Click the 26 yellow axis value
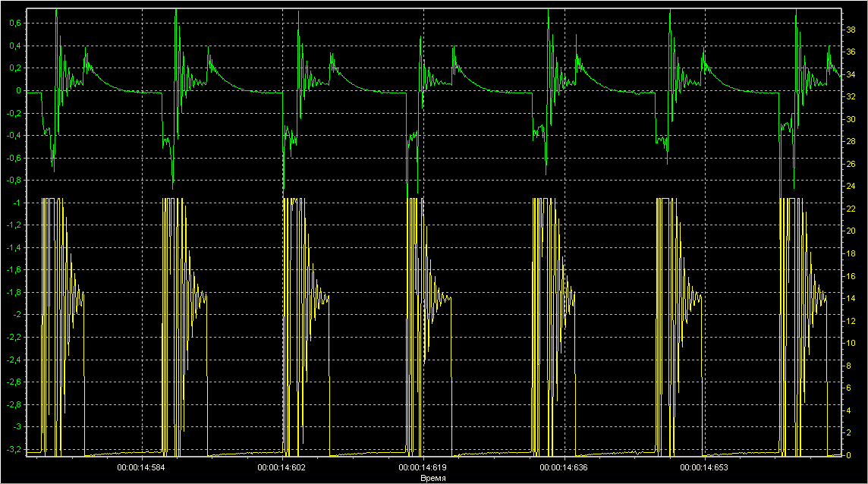 tap(851, 165)
